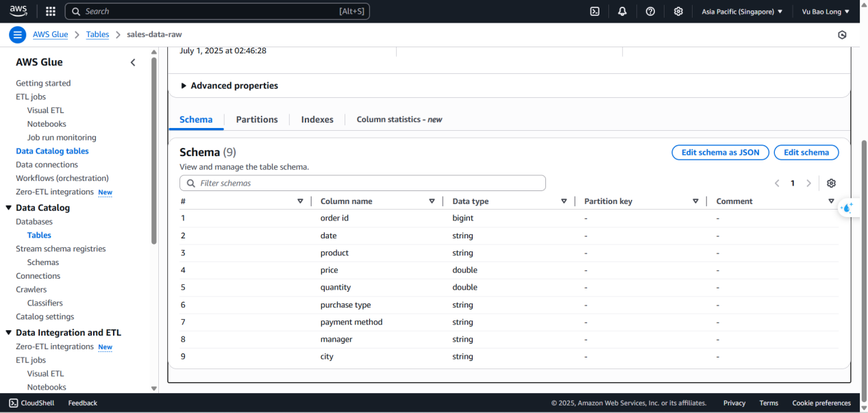Screen dimensions: 868x413
Task: Open the hexagon panel icon below the account menu
Action: click(842, 35)
